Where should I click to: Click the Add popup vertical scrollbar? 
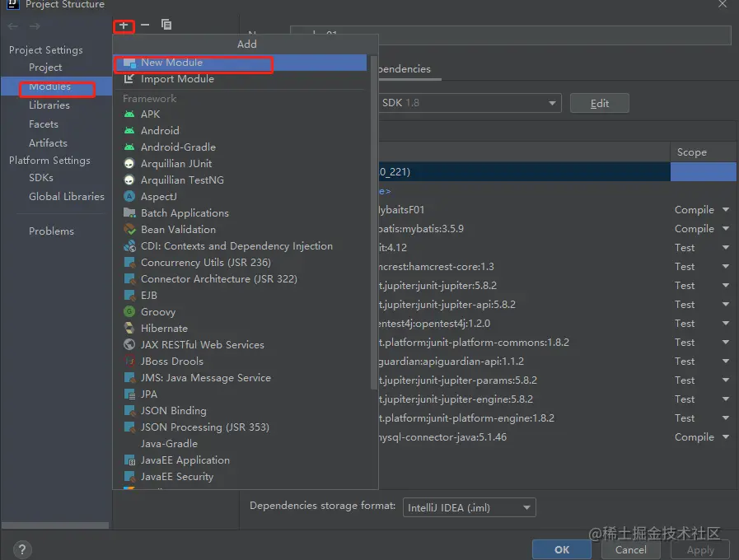pyautogui.click(x=374, y=222)
